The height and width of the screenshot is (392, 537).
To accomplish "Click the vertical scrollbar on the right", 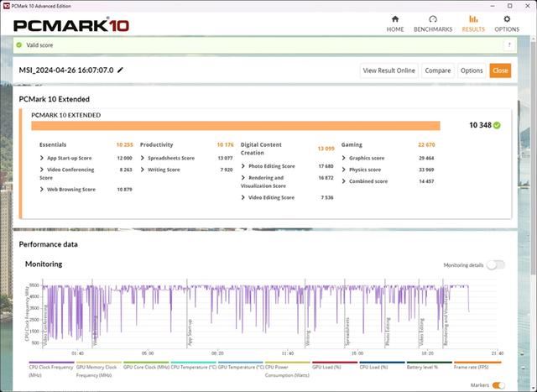I will (x=532, y=168).
